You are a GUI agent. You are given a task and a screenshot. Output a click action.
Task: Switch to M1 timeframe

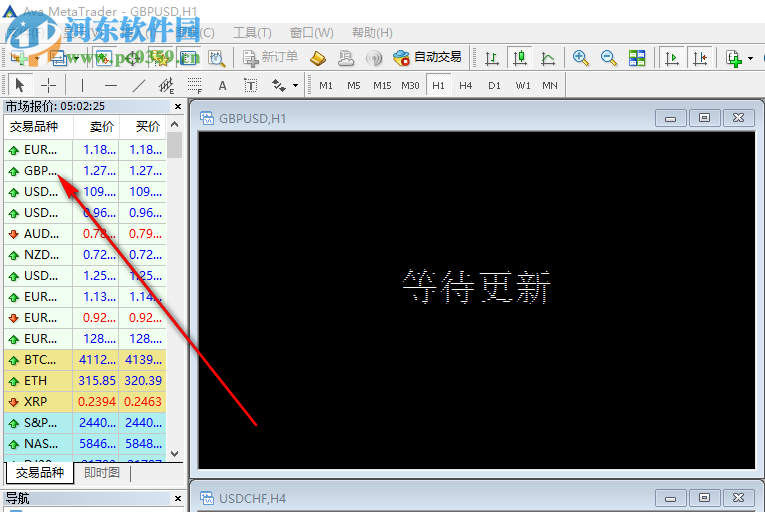326,85
